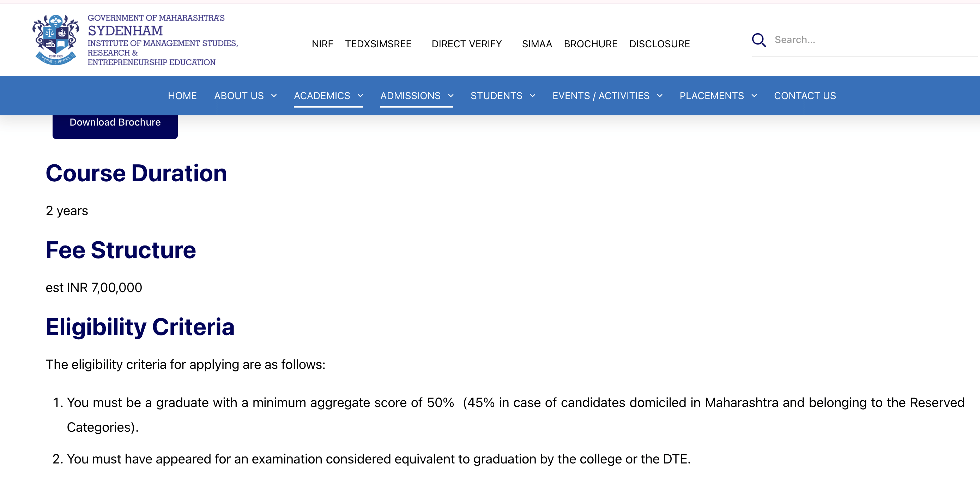This screenshot has width=980, height=479.
Task: Open the SIMAA page
Action: [x=537, y=43]
